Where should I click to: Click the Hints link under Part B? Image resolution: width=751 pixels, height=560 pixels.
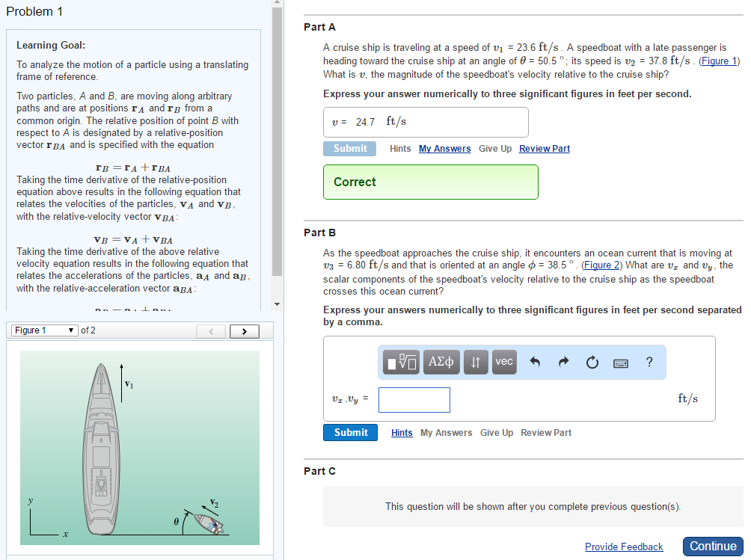tap(402, 432)
